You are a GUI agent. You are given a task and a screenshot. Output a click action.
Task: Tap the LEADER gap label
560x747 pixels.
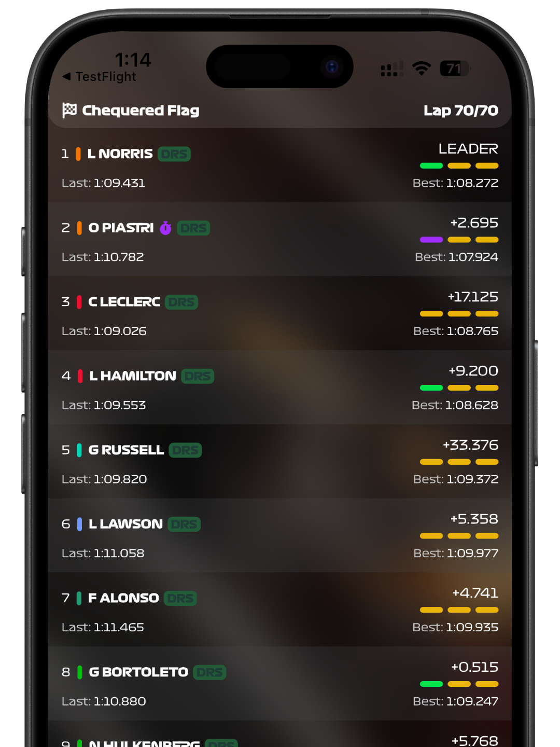click(x=468, y=149)
